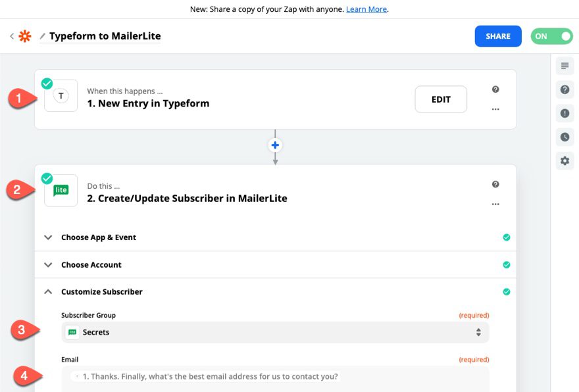The image size is (579, 392).
Task: Open more options for step 2
Action: (x=495, y=204)
